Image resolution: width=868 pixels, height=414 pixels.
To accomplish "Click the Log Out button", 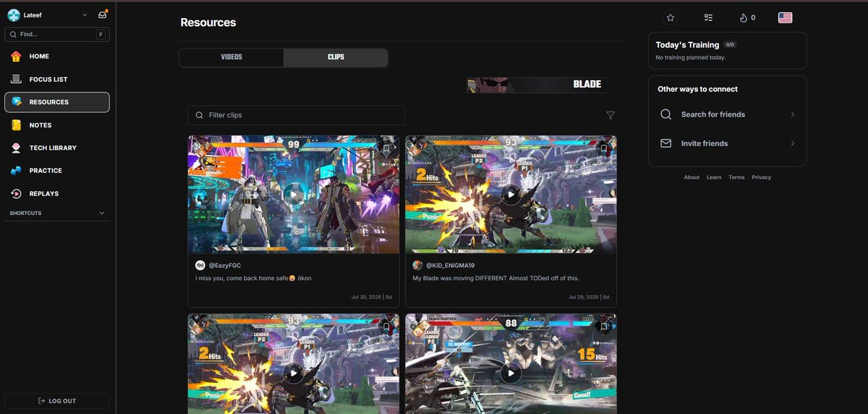I will pyautogui.click(x=57, y=401).
